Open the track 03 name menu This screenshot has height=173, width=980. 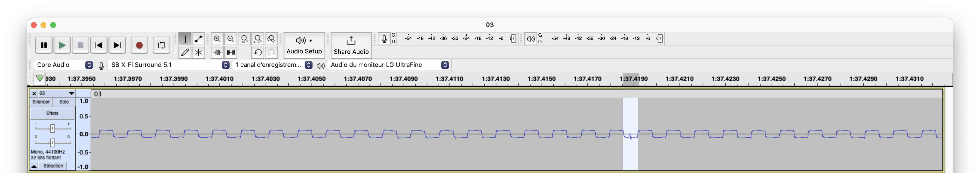point(56,93)
